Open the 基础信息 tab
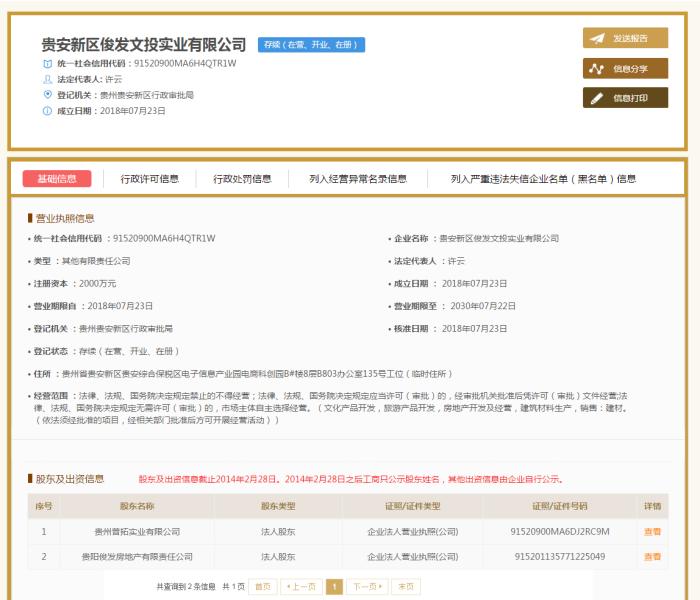This screenshot has width=700, height=600. [57, 179]
